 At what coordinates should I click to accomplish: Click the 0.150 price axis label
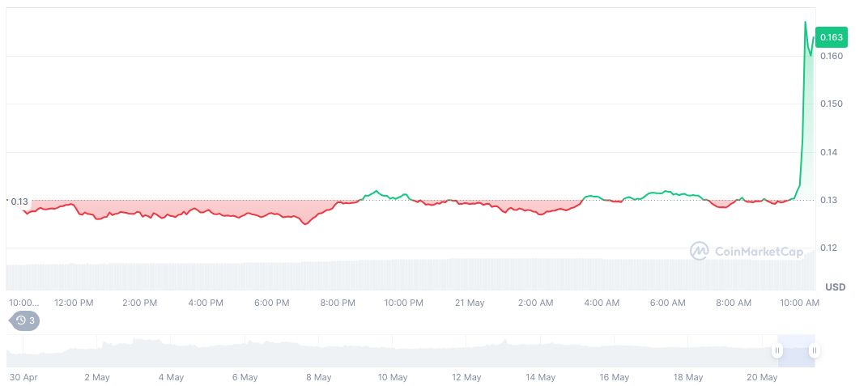(832, 104)
